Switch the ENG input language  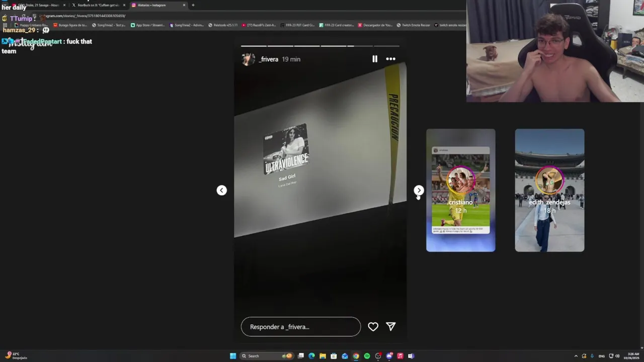602,356
